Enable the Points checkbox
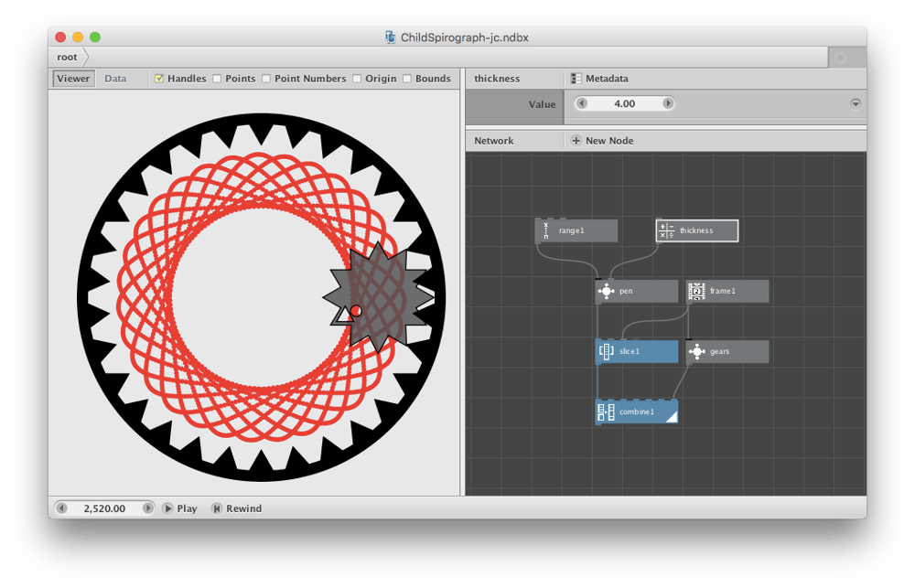 [217, 78]
